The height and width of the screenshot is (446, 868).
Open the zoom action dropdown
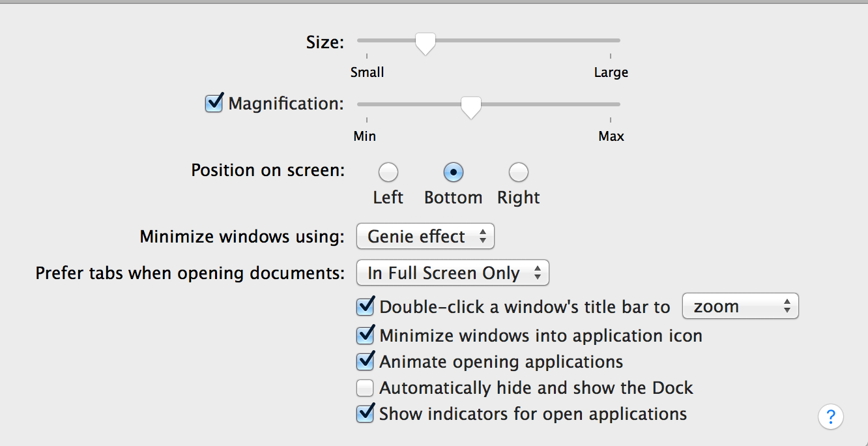pyautogui.click(x=740, y=306)
